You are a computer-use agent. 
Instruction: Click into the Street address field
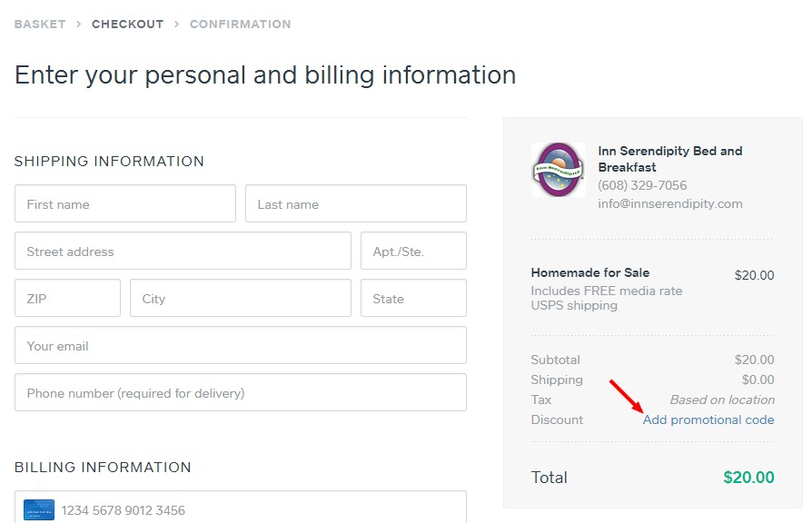183,251
